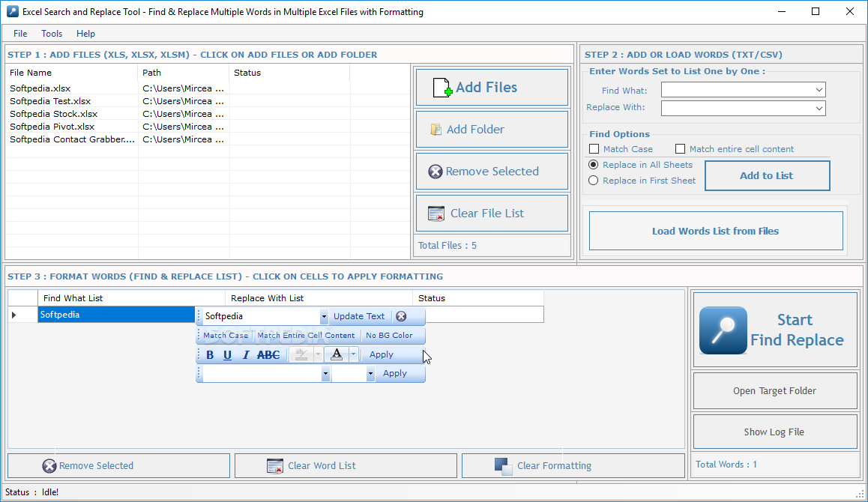Select the file Softpedia Stock.xlsx

(x=54, y=114)
